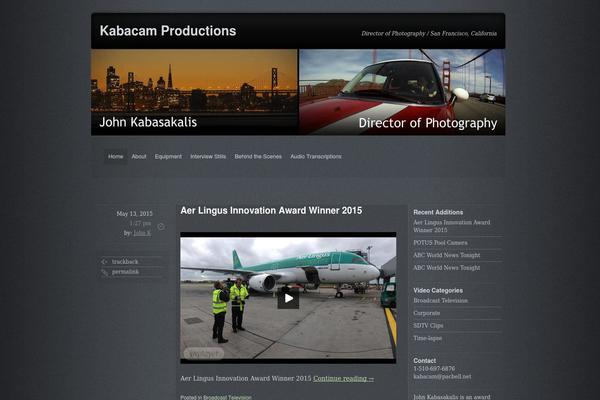Go to the Equipment page
This screenshot has width=600, height=400.
pyautogui.click(x=168, y=157)
